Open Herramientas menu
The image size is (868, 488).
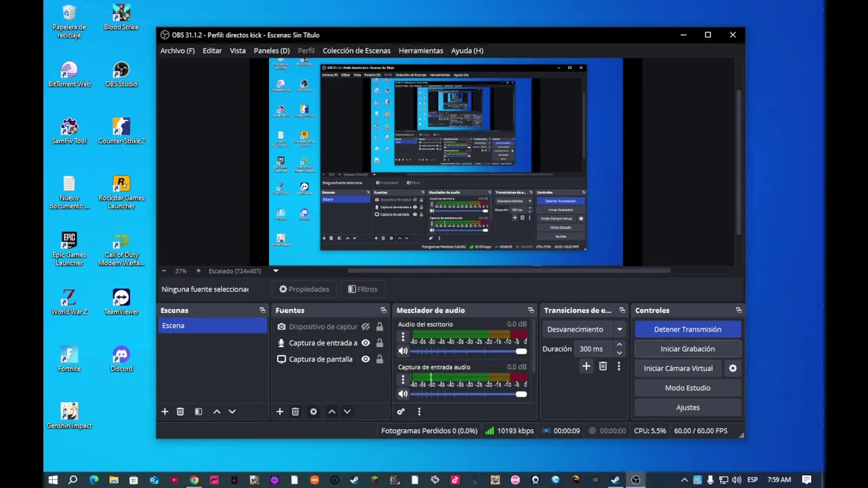(x=420, y=51)
